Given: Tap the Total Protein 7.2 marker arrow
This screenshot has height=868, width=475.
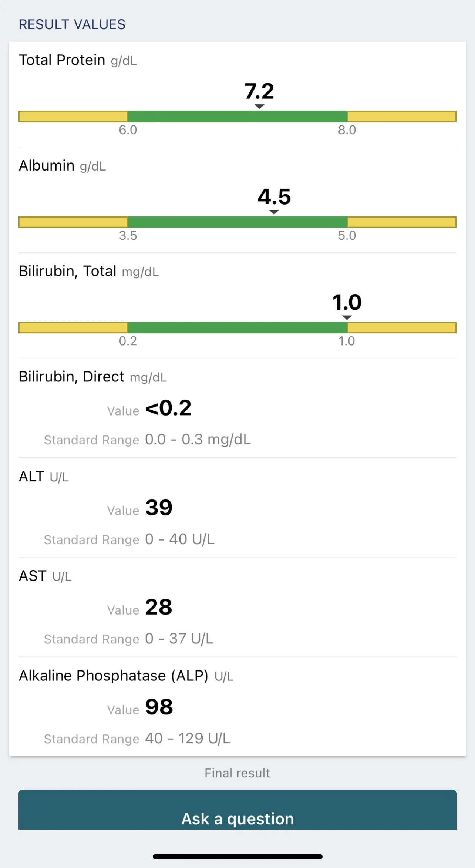Looking at the screenshot, I should tap(260, 107).
